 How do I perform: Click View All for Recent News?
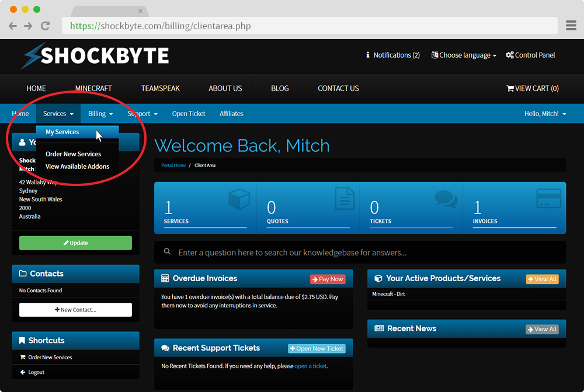click(x=543, y=329)
